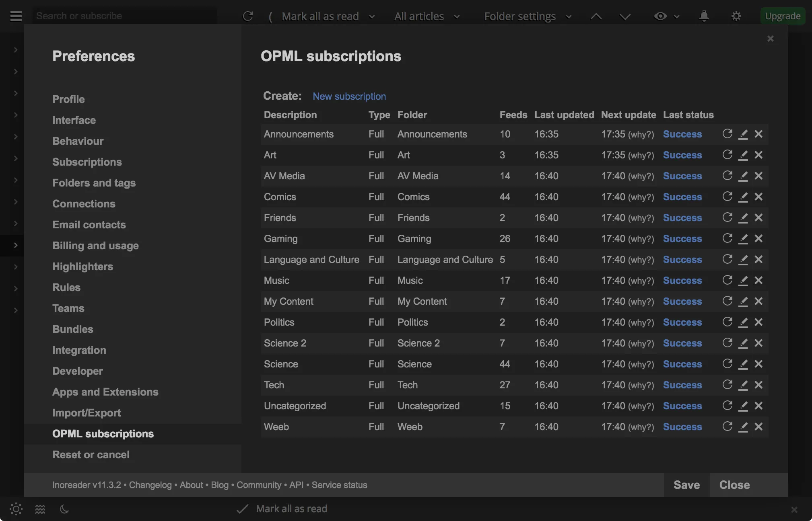The image size is (812, 521).
Task: Open the Rules section
Action: 66,287
